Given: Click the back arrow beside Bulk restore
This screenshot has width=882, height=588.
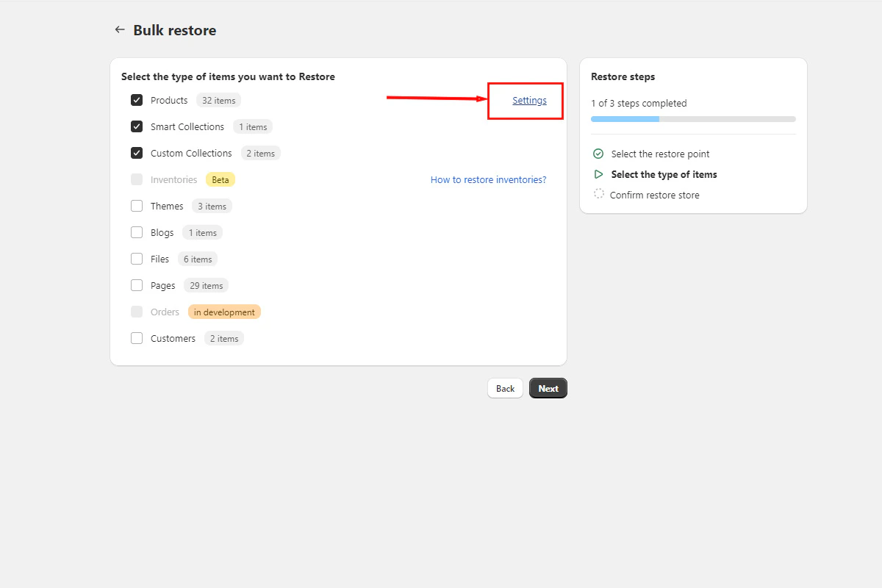Looking at the screenshot, I should click(120, 29).
